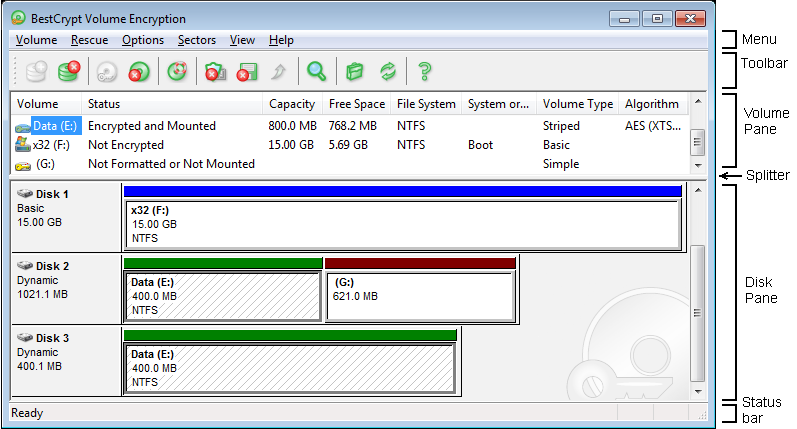Click the volume pane scroll down arrow
The image size is (797, 429).
[x=697, y=163]
